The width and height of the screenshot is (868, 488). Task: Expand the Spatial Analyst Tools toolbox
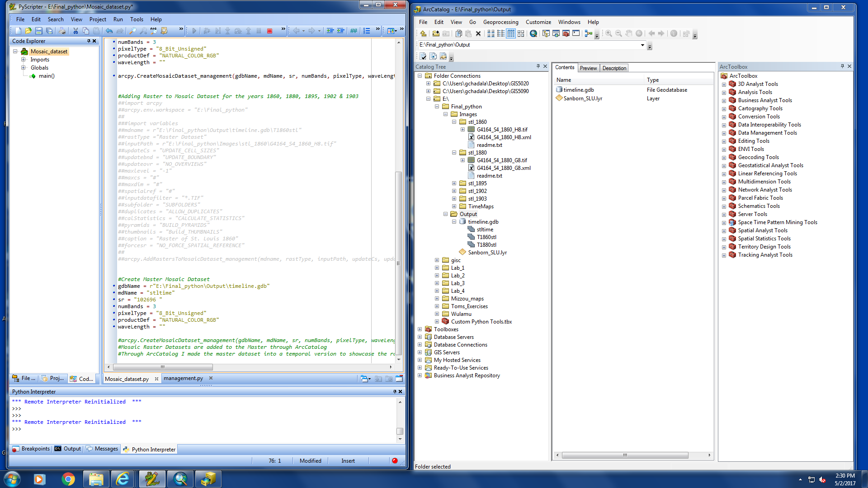tap(724, 231)
